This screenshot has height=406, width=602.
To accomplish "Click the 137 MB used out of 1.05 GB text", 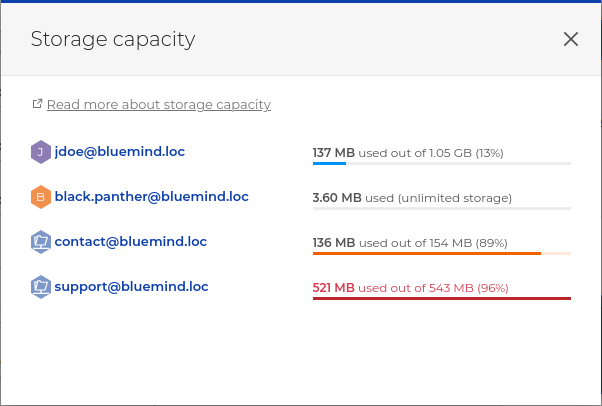I will point(408,153).
